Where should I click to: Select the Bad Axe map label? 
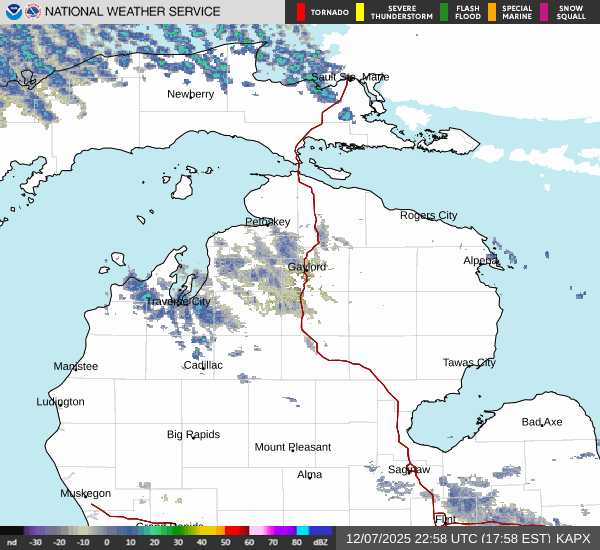[x=542, y=422]
